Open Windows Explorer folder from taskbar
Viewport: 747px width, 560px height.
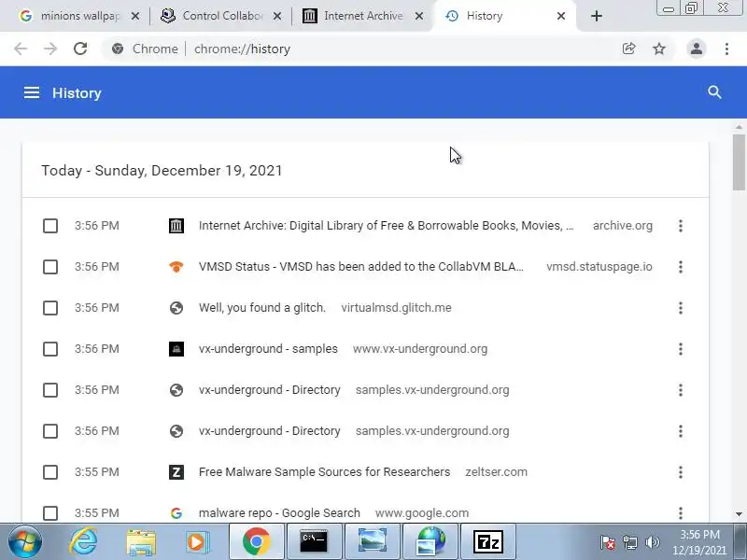point(141,542)
